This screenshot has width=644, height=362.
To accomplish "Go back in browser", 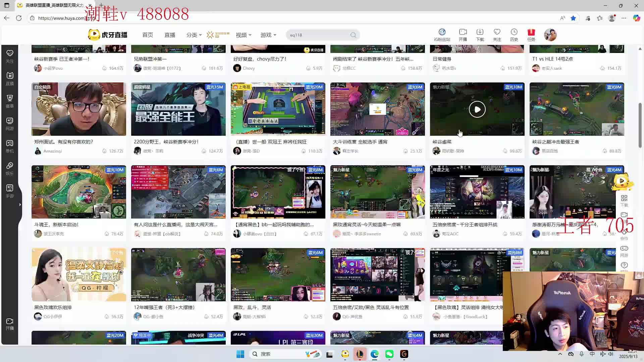I will 7,18.
